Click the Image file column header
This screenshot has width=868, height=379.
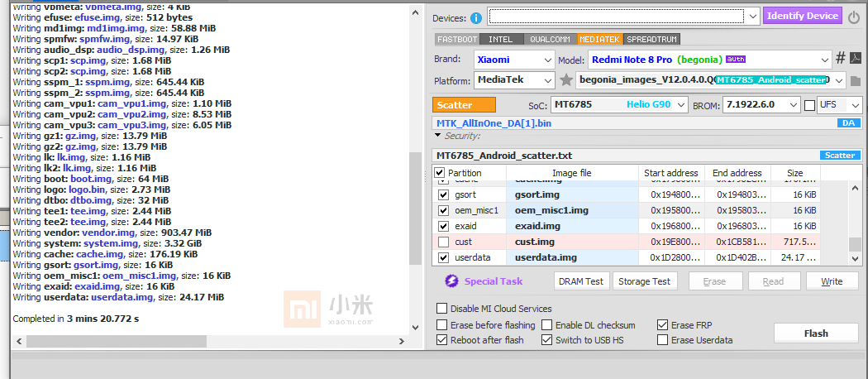point(572,173)
